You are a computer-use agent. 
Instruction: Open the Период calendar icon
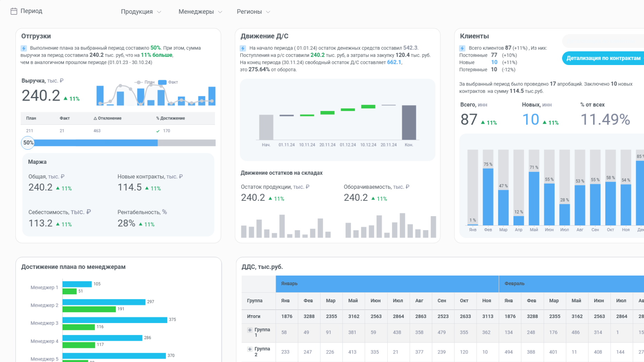tap(14, 11)
